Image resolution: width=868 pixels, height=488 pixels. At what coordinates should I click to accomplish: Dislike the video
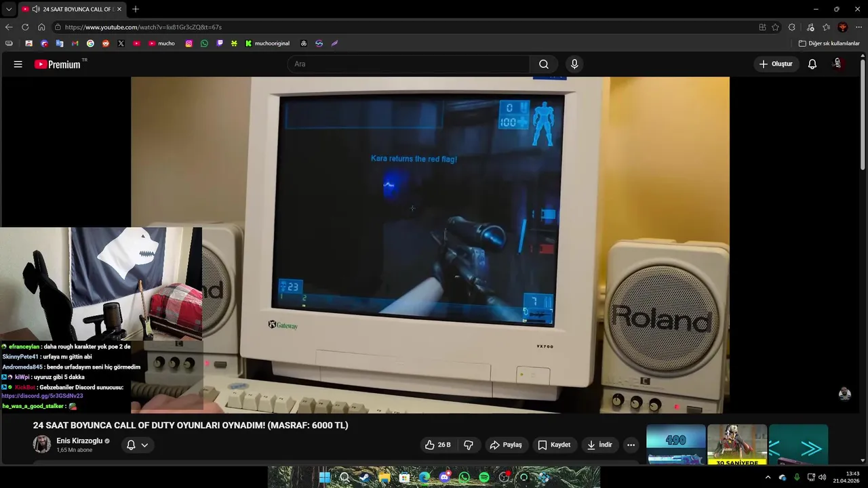pyautogui.click(x=468, y=445)
